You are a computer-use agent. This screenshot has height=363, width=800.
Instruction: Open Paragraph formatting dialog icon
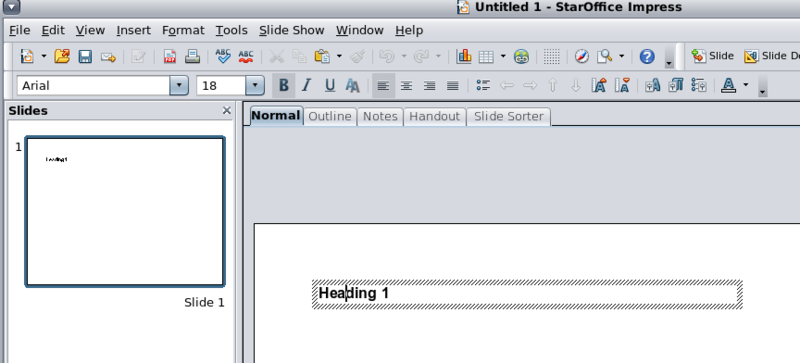click(x=676, y=85)
